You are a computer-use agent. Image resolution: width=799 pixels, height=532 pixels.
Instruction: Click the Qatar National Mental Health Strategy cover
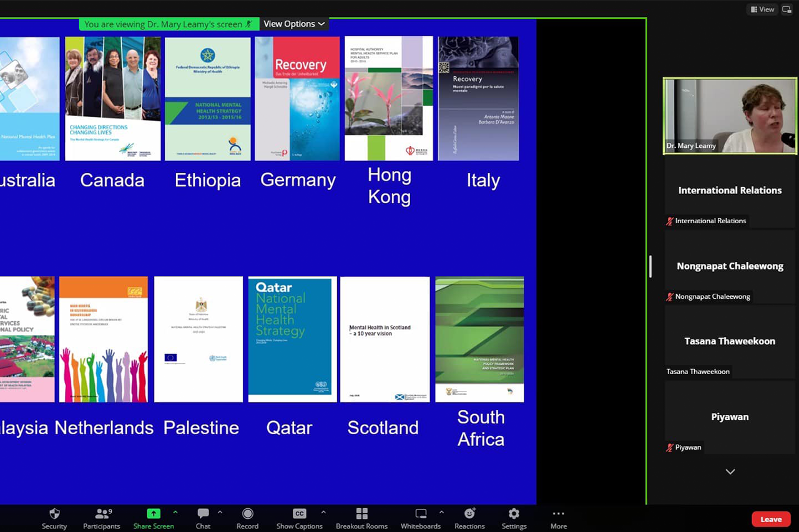point(292,339)
